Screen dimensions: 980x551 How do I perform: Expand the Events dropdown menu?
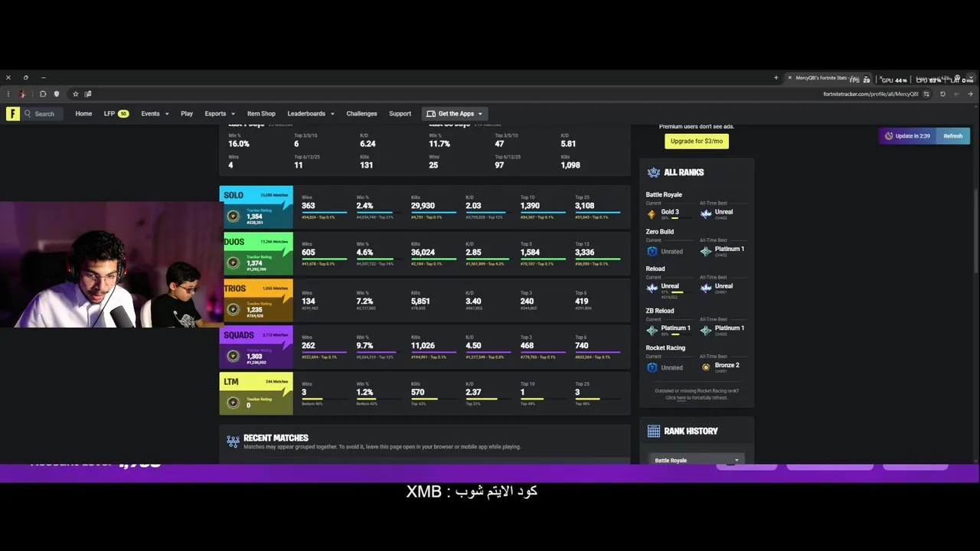tap(168, 114)
